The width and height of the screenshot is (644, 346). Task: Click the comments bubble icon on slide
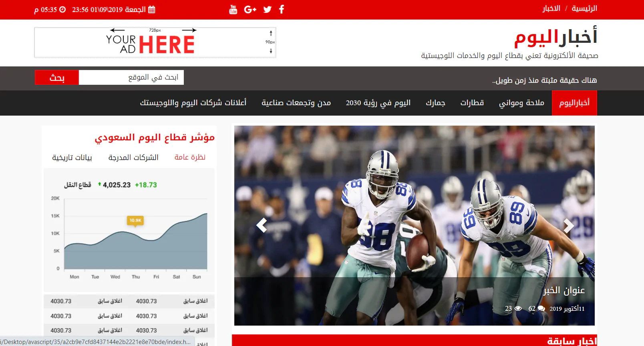pyautogui.click(x=541, y=308)
